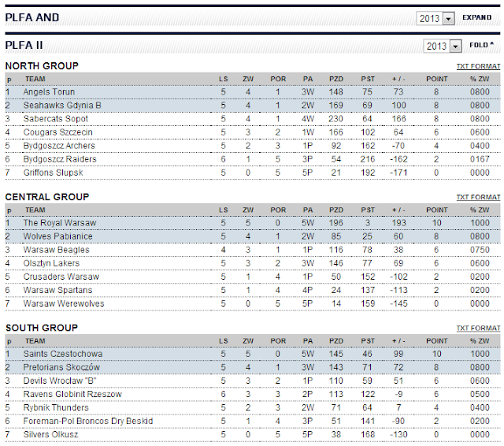Click the % ZW header in Central Group

click(480, 210)
